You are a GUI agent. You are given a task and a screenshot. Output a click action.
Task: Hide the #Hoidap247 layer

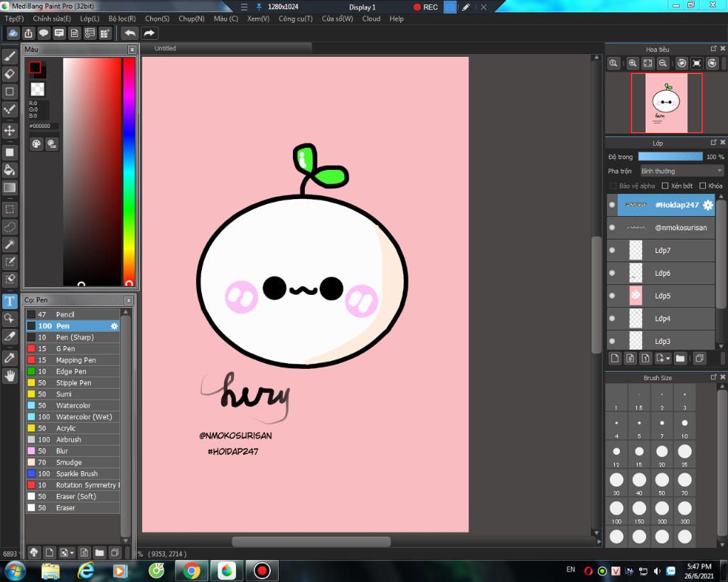612,205
